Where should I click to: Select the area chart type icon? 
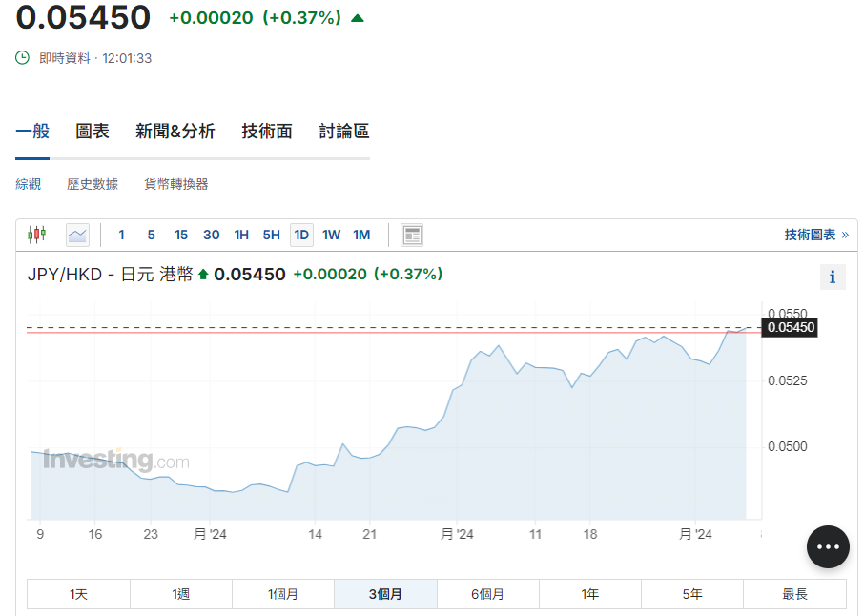click(x=77, y=235)
